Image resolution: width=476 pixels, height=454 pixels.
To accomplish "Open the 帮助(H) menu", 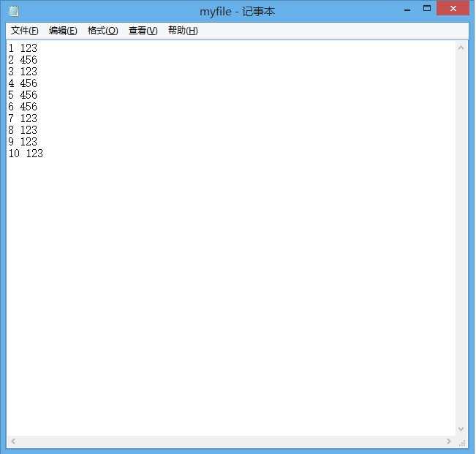I will [183, 31].
